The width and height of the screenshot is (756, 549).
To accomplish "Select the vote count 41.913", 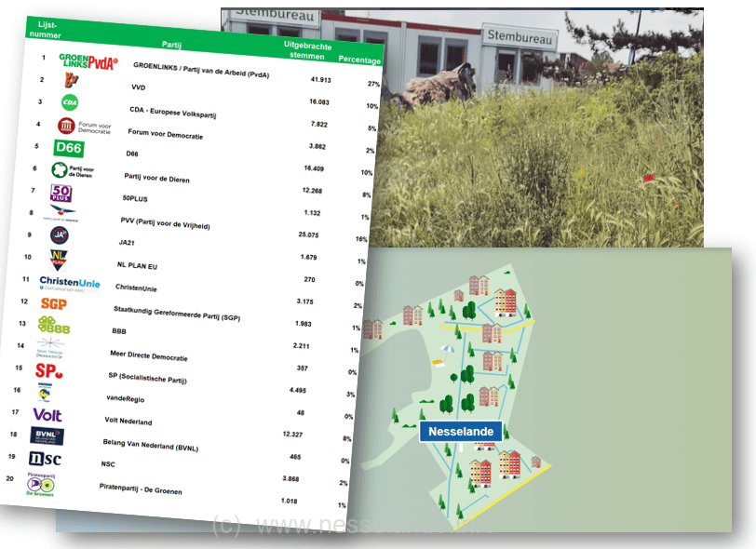I will [320, 79].
